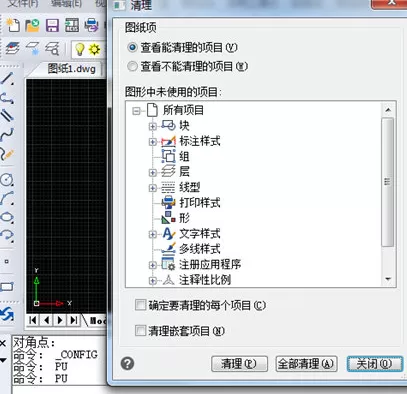Expand the 块 tree node

pyautogui.click(x=153, y=126)
